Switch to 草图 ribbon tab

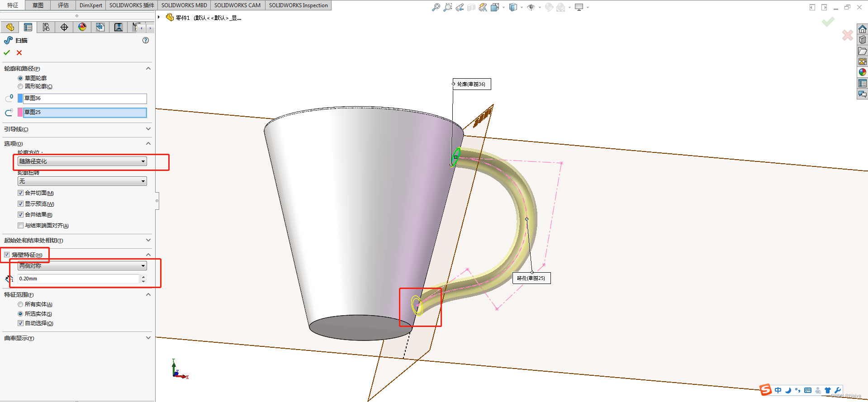(x=38, y=5)
